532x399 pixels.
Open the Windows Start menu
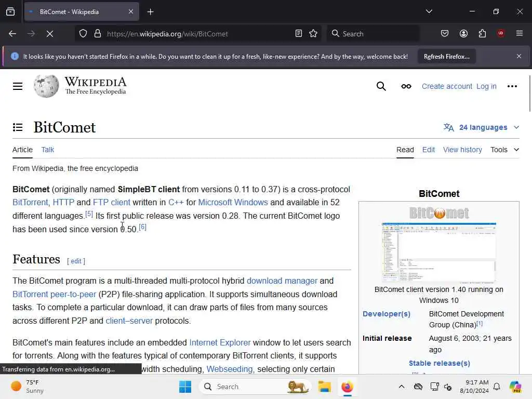(x=185, y=387)
